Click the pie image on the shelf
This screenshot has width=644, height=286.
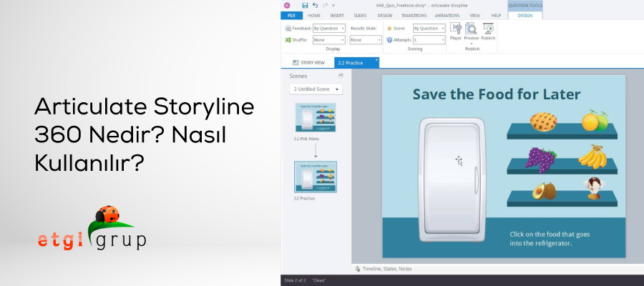(544, 121)
